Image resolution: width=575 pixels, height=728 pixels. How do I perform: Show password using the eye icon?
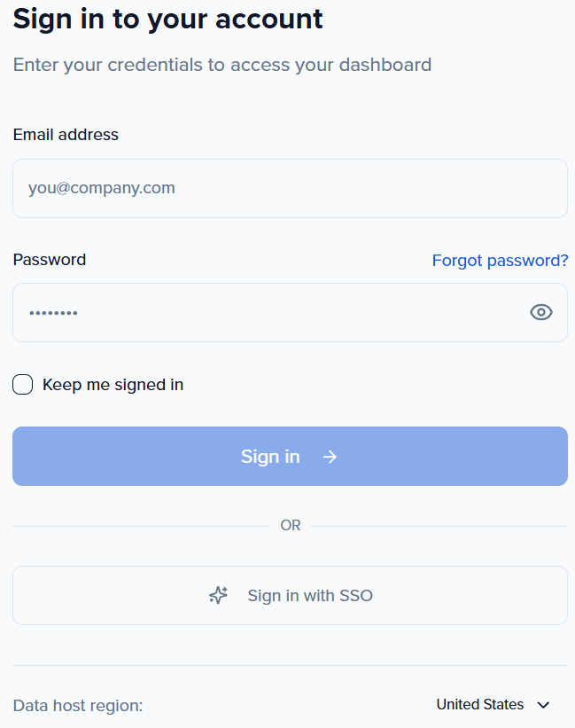coord(540,312)
